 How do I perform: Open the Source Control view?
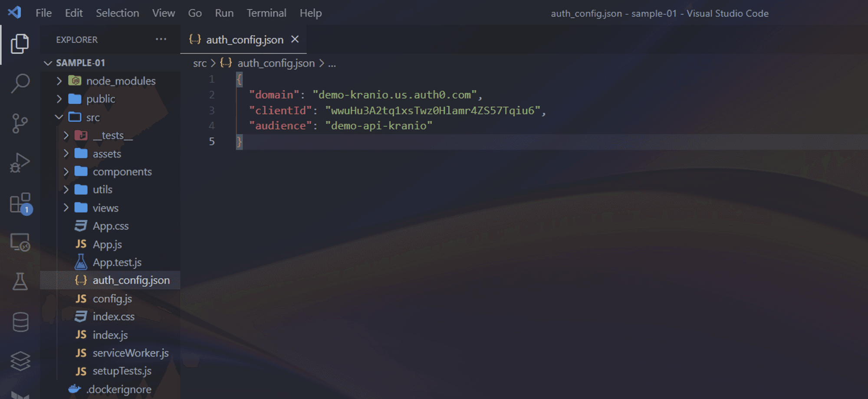20,123
